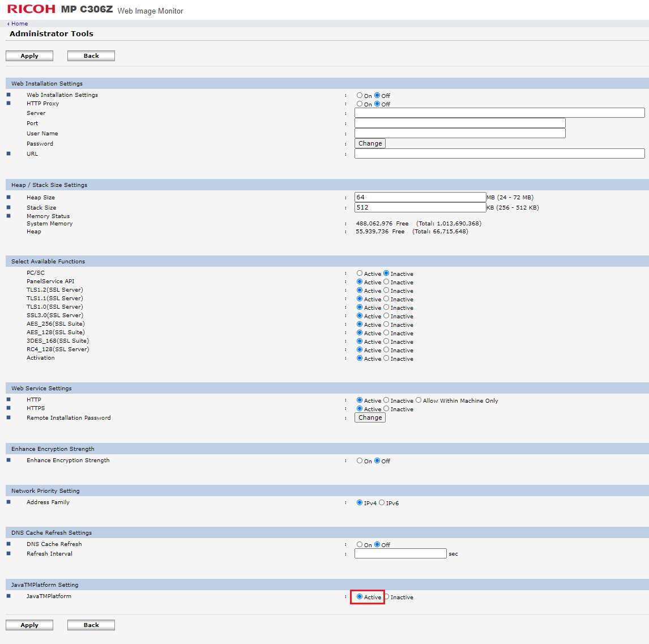Select the Heap Size value field
Viewport: 649px width, 644px height.
pyautogui.click(x=420, y=197)
